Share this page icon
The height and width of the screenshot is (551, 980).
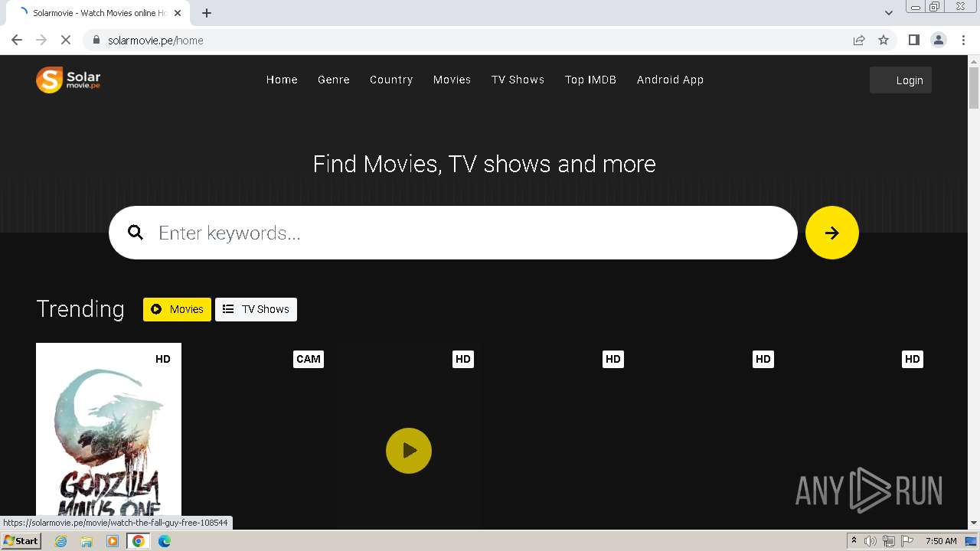[x=859, y=40]
